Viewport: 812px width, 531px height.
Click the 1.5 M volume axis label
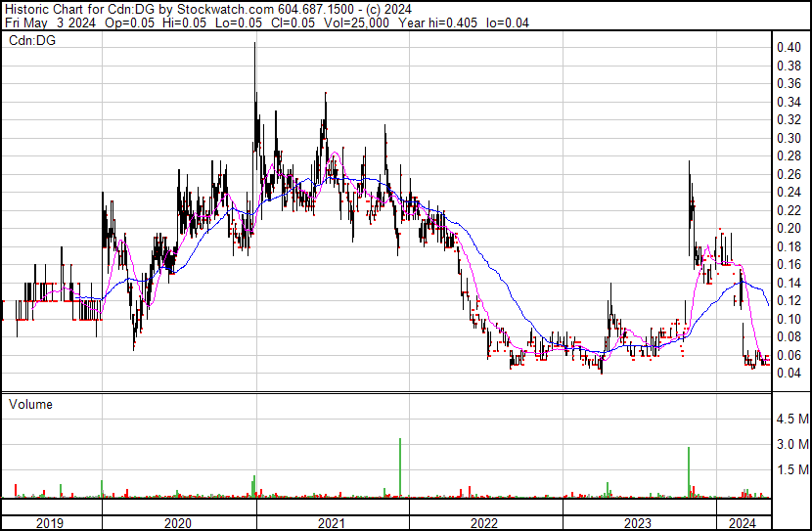point(792,469)
